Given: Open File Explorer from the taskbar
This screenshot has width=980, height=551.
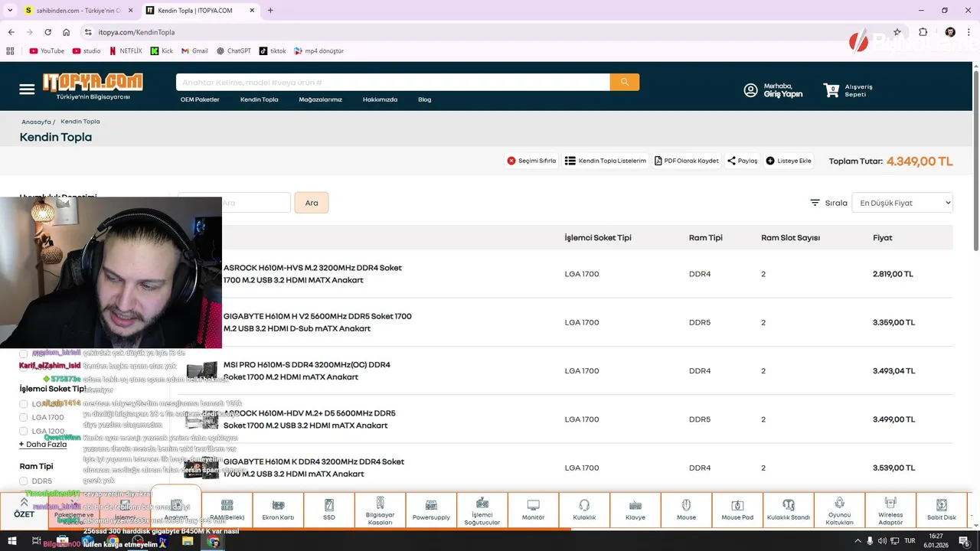Looking at the screenshot, I should click(188, 541).
